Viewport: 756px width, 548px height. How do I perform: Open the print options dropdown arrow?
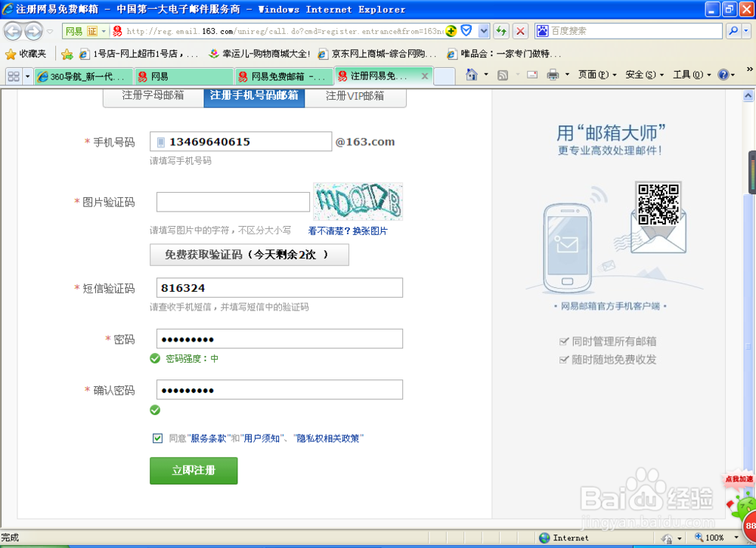click(x=567, y=75)
